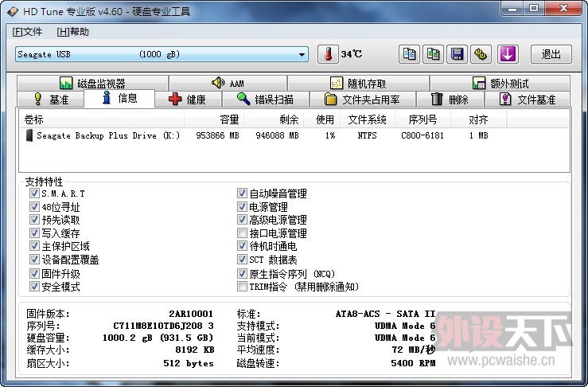The height and width of the screenshot is (387, 588).
Task: Click cache size value 8192 KB
Action: [195, 350]
